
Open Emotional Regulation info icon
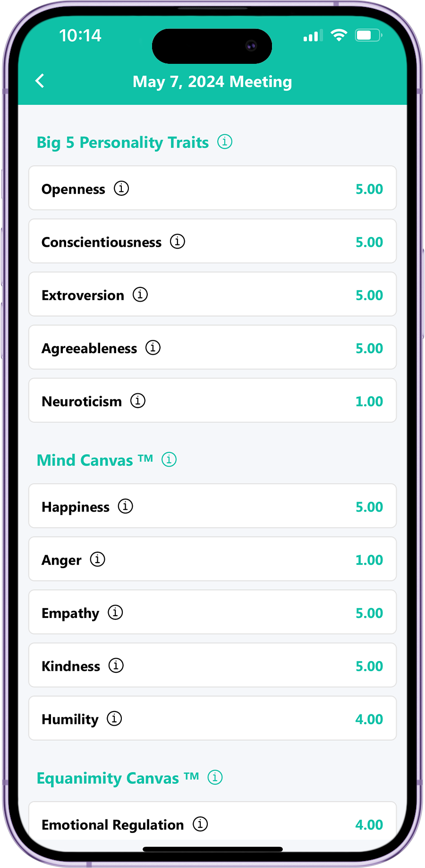click(x=200, y=824)
